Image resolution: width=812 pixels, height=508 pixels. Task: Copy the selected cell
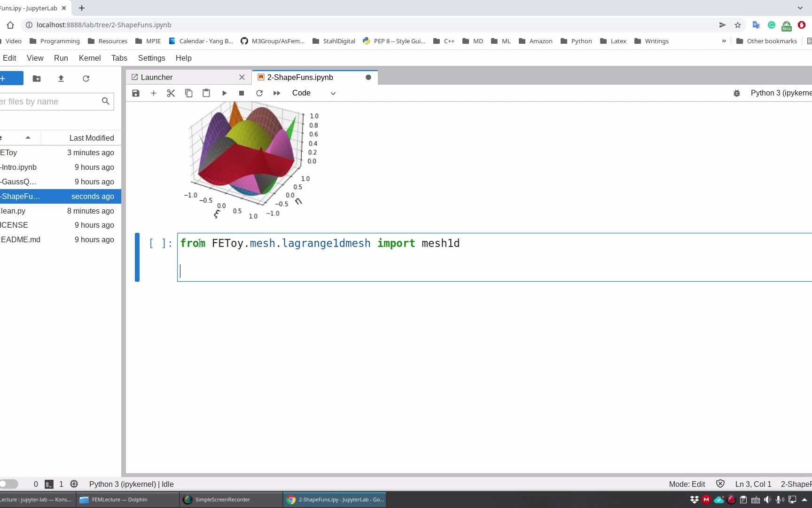(x=188, y=93)
